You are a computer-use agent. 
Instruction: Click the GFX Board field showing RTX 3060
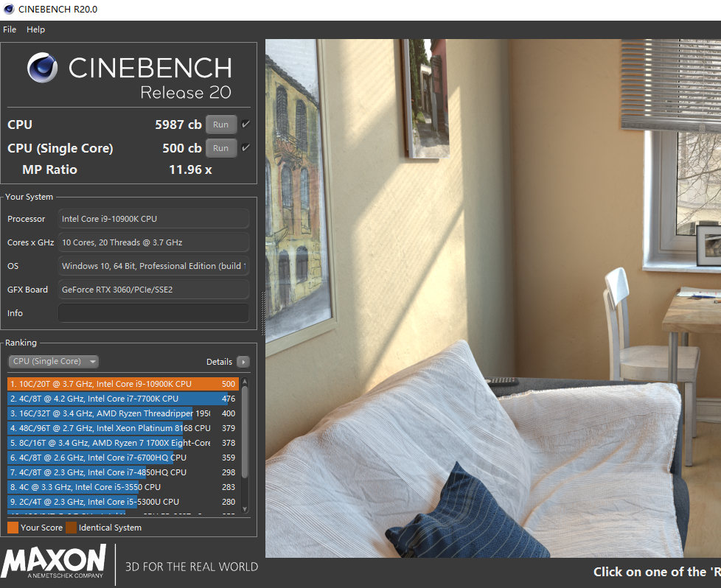[153, 290]
